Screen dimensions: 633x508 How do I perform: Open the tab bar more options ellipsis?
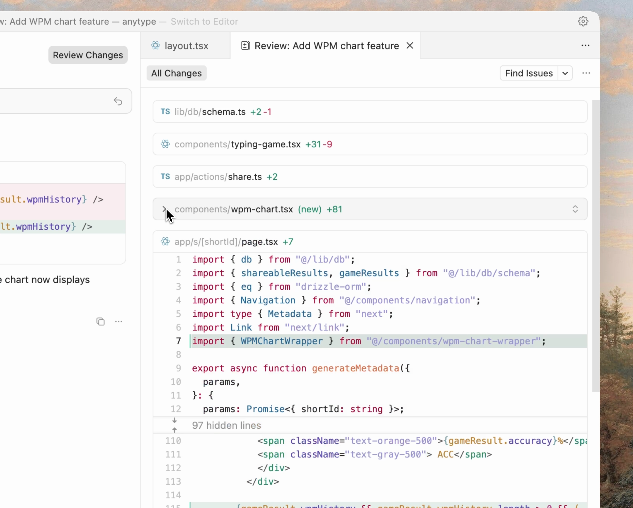[x=585, y=46]
